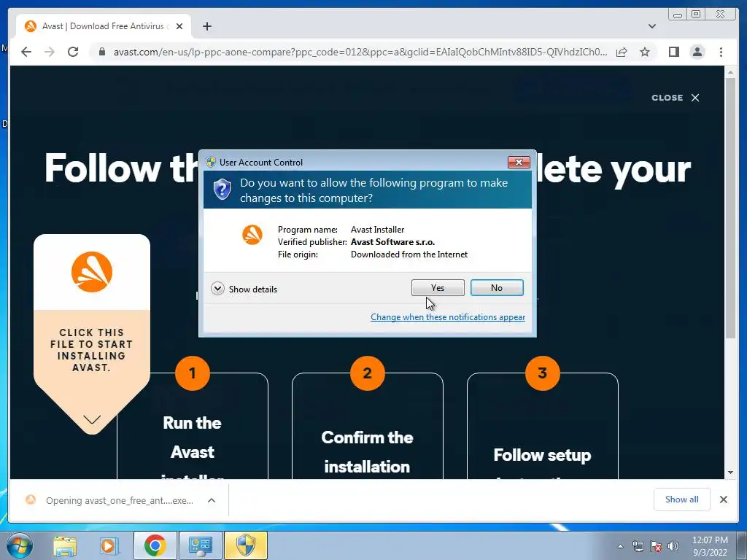Click the lock site info icon
This screenshot has height=560, width=747.
point(101,52)
